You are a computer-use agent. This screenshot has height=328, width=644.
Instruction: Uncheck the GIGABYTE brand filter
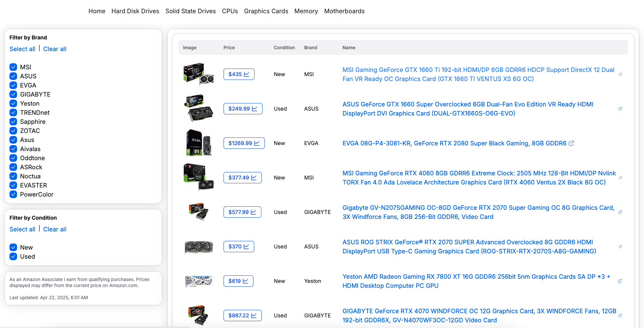click(x=13, y=94)
